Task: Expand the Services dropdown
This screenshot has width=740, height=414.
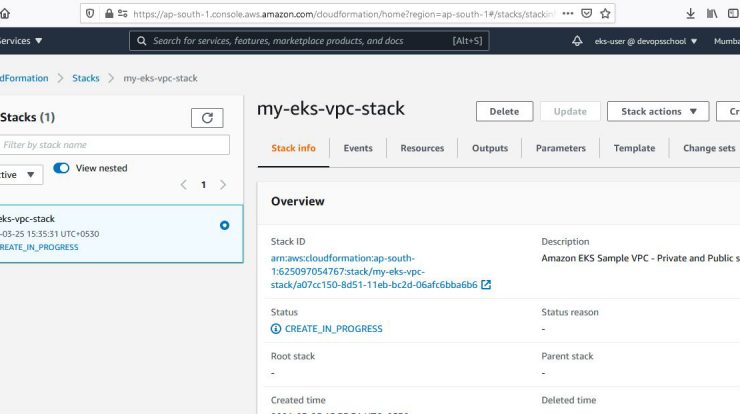Action: 21,41
